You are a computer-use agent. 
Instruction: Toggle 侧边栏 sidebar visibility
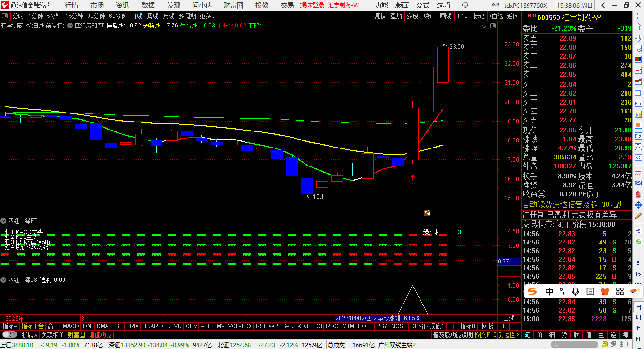510,335
